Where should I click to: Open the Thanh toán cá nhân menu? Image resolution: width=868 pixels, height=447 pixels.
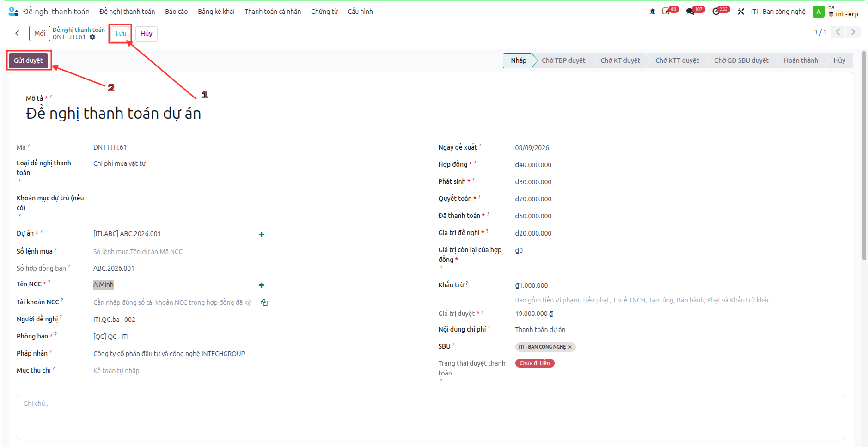click(x=273, y=12)
